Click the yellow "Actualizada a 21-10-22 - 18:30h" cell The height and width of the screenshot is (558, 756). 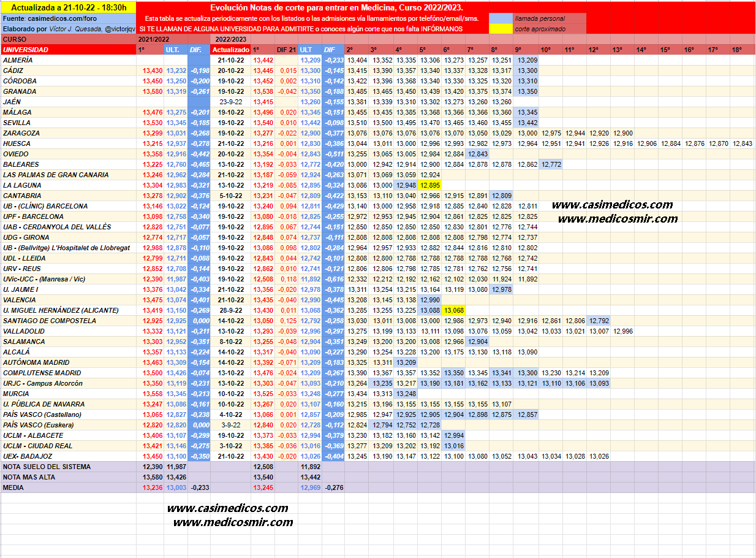click(x=68, y=7)
